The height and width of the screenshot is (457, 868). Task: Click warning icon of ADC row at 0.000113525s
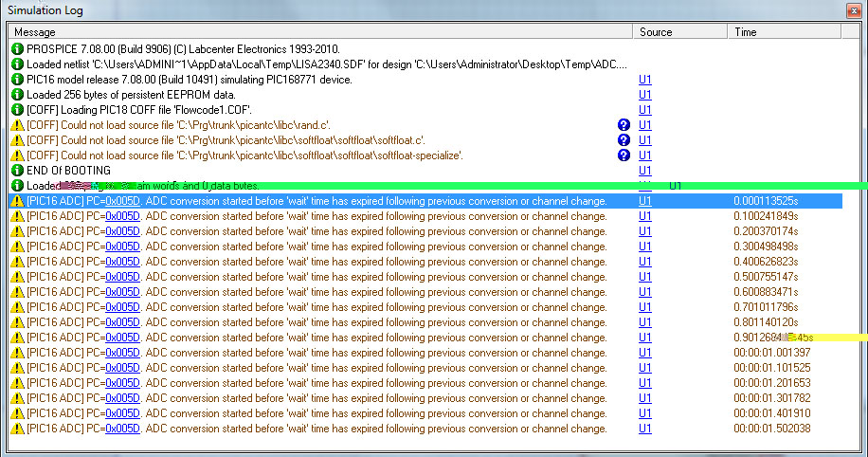click(17, 201)
